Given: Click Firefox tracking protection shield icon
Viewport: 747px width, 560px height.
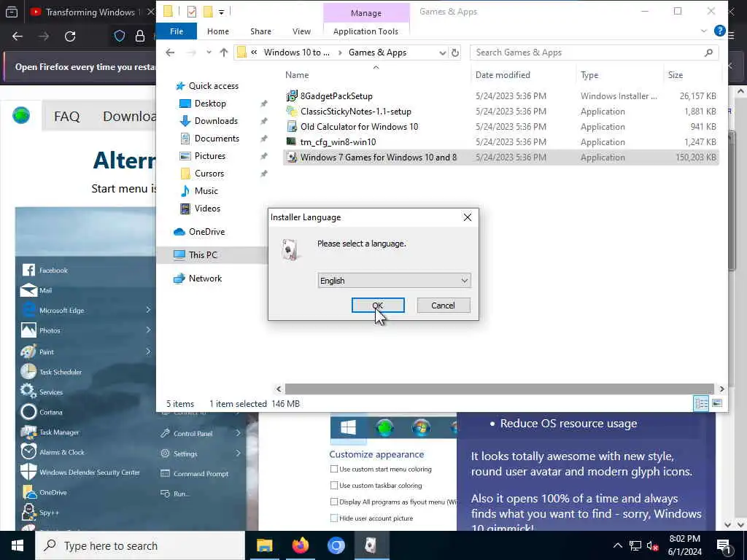Looking at the screenshot, I should pyautogui.click(x=120, y=36).
